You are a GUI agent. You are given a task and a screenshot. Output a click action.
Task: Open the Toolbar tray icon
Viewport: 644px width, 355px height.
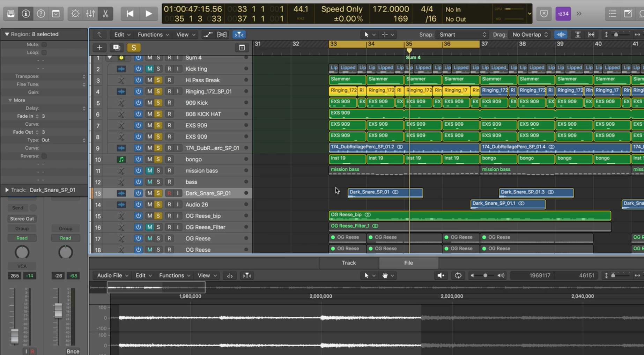point(56,14)
